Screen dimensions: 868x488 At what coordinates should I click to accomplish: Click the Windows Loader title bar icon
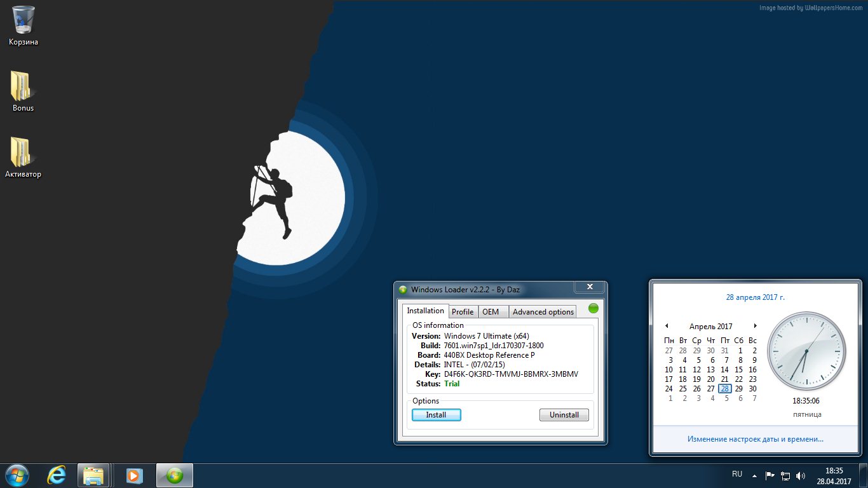(x=403, y=290)
